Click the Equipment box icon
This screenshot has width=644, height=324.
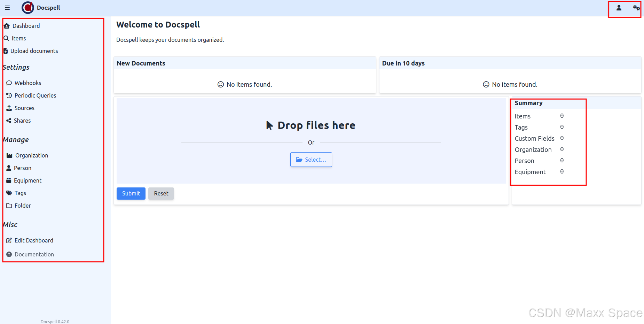click(x=9, y=180)
